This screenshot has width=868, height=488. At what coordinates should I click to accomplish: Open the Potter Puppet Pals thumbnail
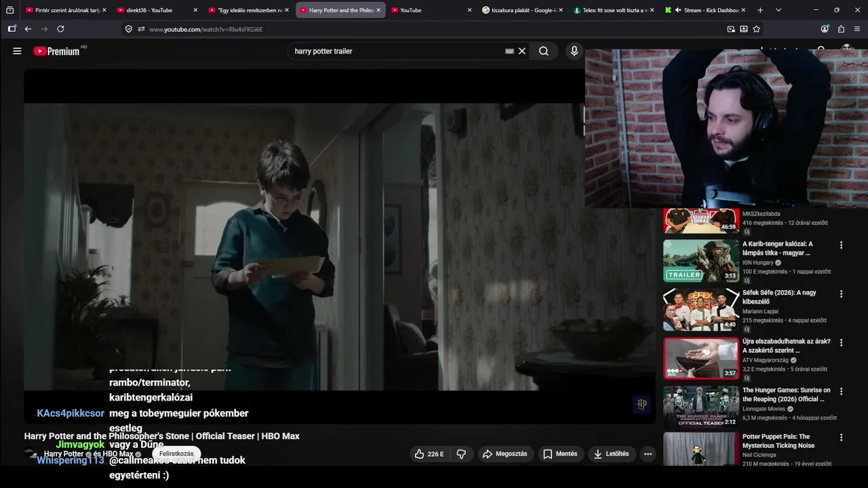click(701, 449)
